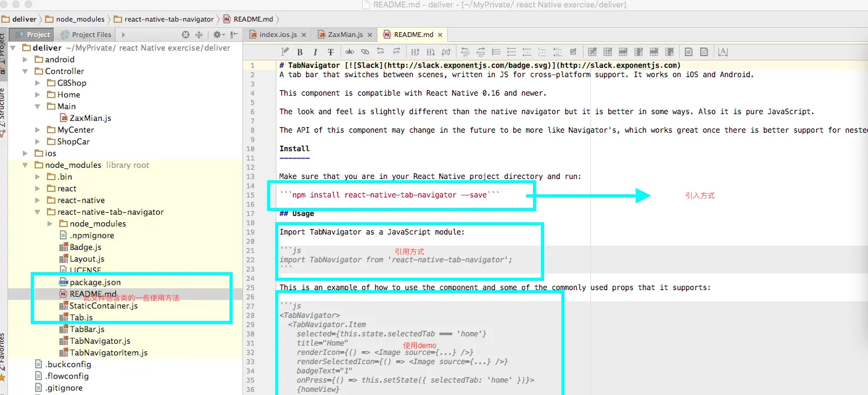Expand the GBShop folder
The width and height of the screenshot is (868, 395).
tap(38, 83)
